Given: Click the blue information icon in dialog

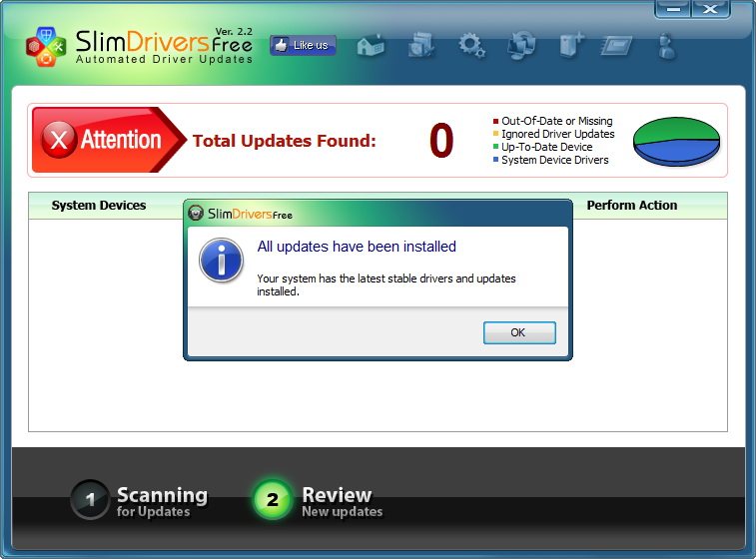Looking at the screenshot, I should (222, 261).
